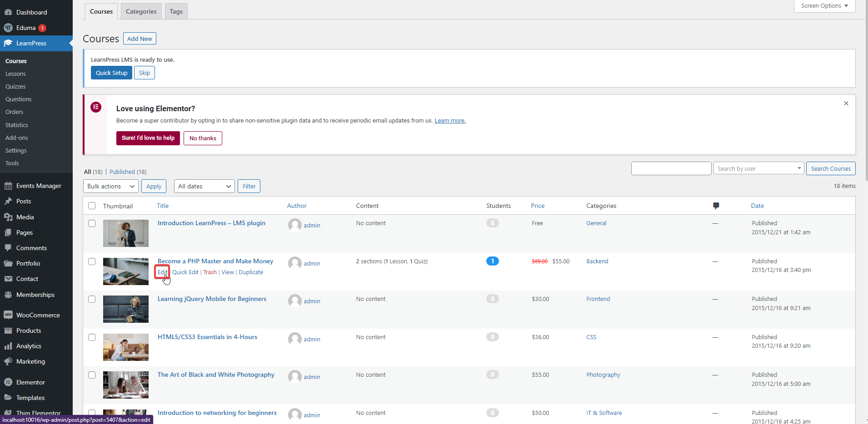Open thumbnail of Introduction LearnPress course

126,233
